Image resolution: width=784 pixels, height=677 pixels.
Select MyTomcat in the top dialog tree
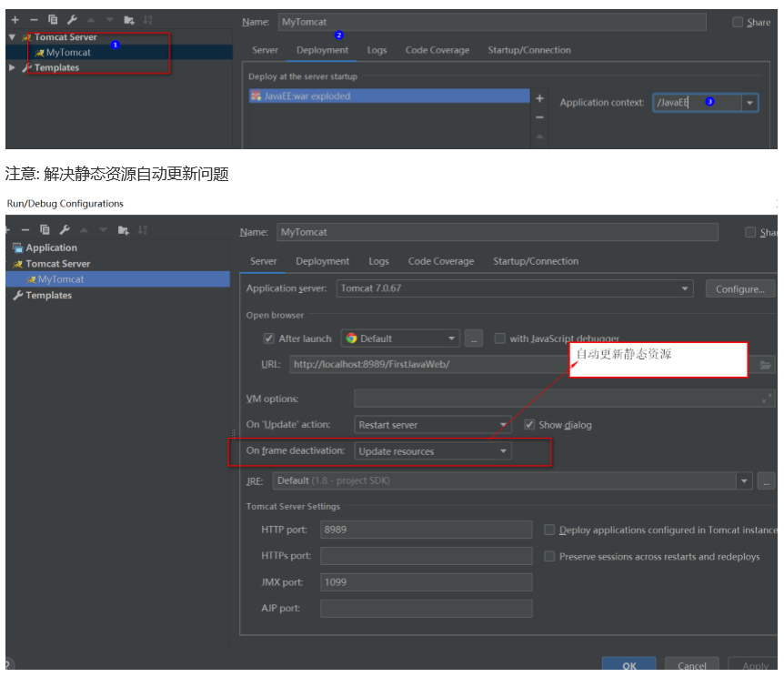[119, 53]
